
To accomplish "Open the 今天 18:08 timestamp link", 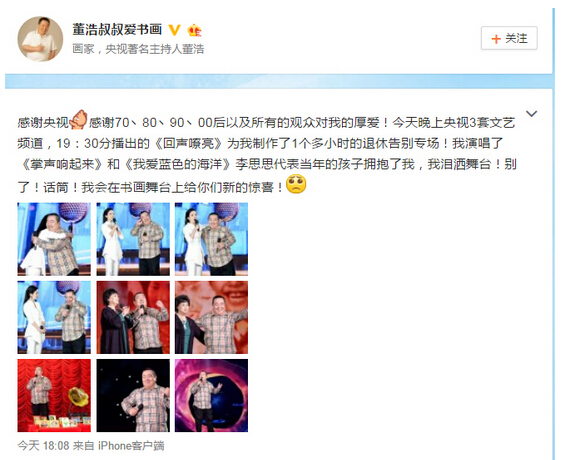I will [x=43, y=446].
